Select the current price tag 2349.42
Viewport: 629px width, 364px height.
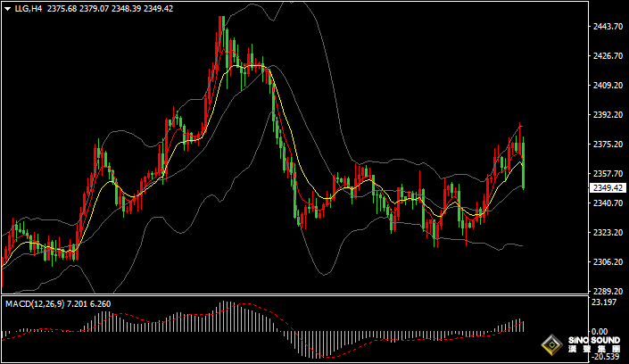[608, 188]
